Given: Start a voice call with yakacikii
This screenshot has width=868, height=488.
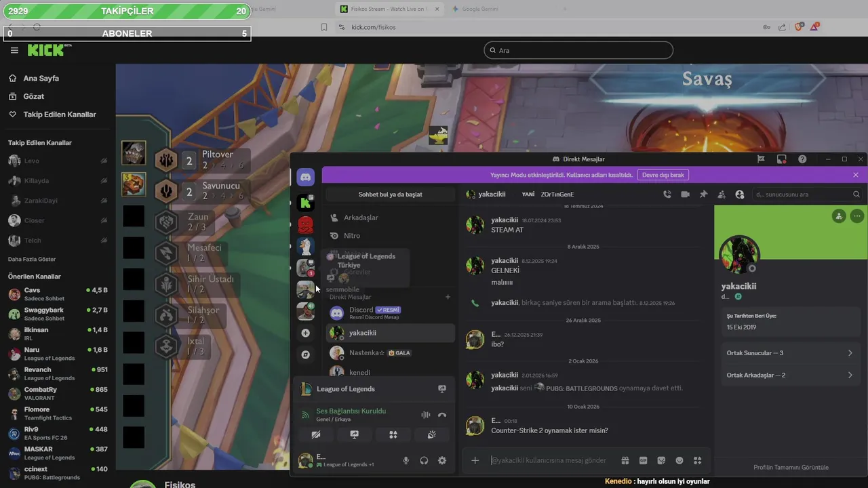Looking at the screenshot, I should (667, 194).
